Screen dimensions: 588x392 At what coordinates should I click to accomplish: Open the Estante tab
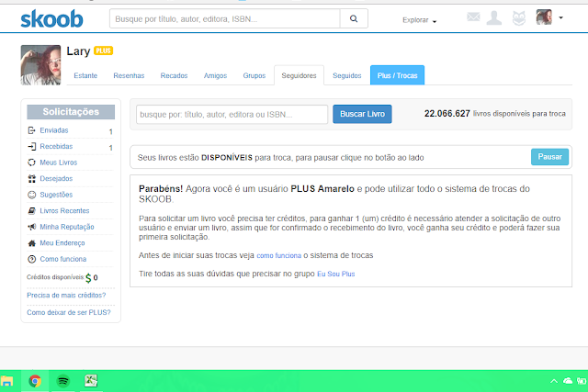click(x=85, y=75)
